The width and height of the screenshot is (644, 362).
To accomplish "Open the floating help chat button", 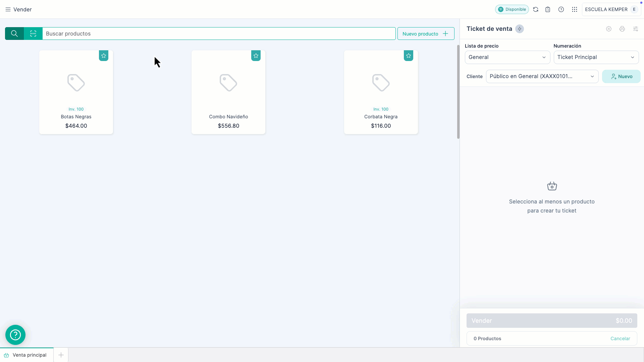I will point(15,335).
